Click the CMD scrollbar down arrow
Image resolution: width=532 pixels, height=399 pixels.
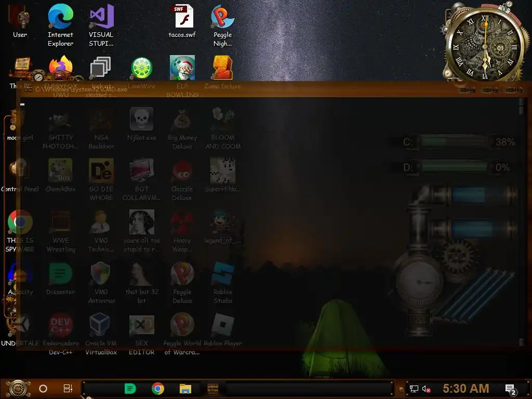click(521, 342)
